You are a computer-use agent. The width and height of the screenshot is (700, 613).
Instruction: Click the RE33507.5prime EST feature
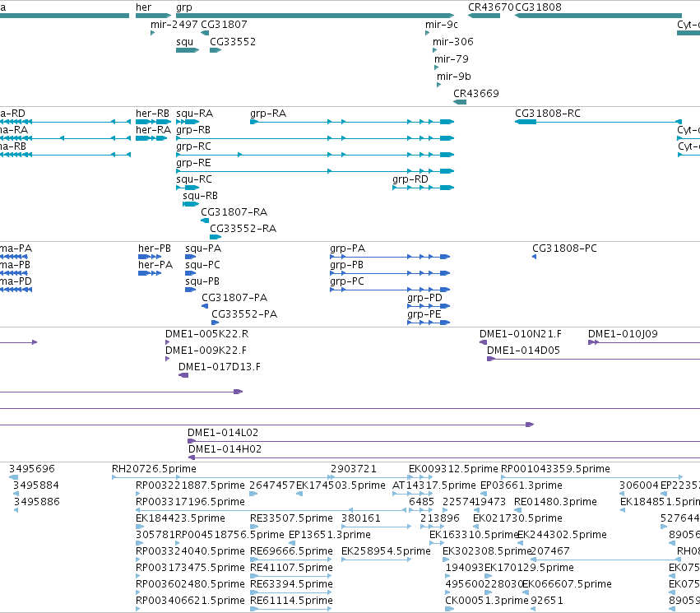coord(254,527)
